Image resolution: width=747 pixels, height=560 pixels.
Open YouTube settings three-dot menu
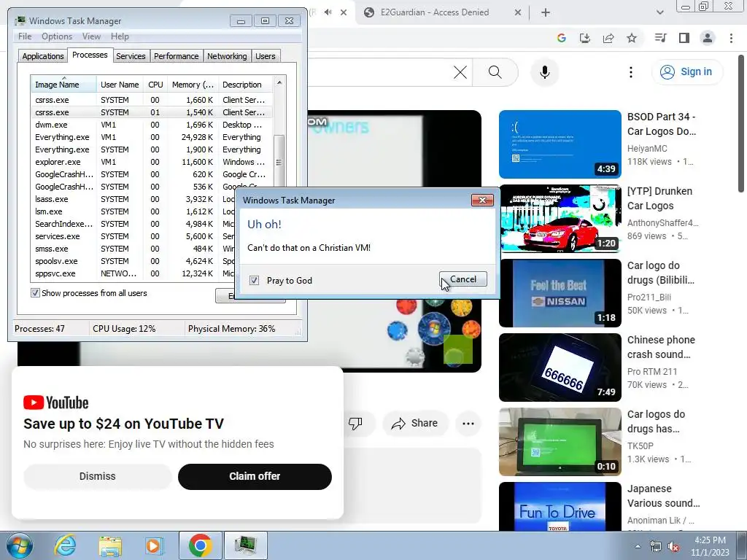[631, 72]
